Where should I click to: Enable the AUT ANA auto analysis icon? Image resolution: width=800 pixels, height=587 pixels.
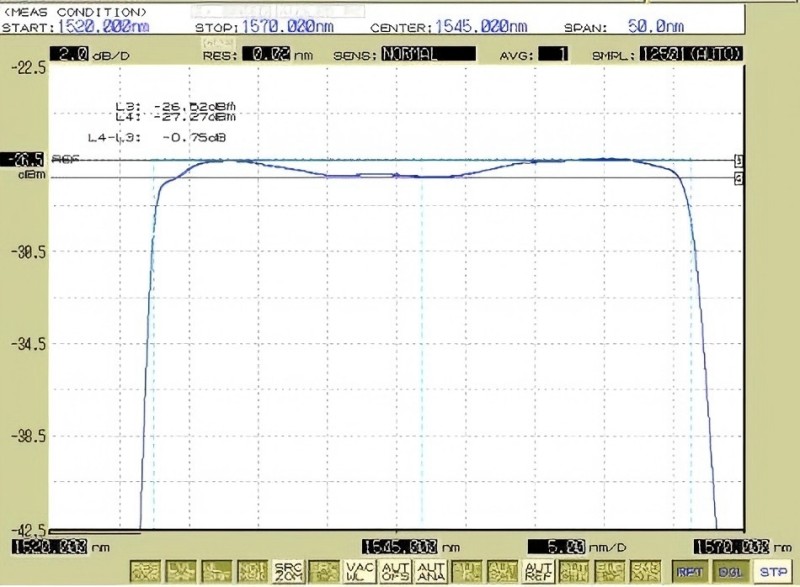click(431, 572)
